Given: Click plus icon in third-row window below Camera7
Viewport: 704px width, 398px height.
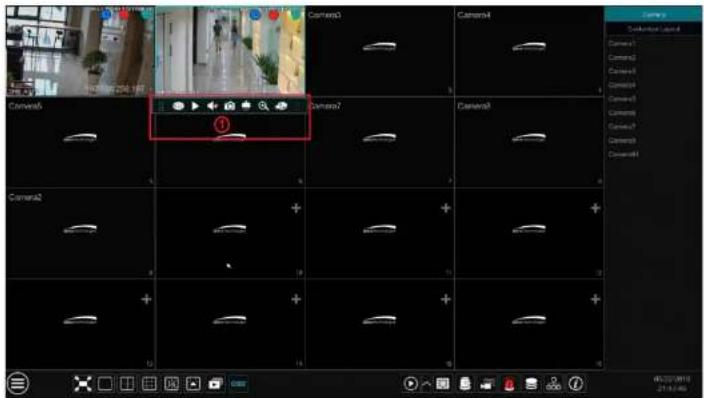Looking at the screenshot, I should 445,208.
